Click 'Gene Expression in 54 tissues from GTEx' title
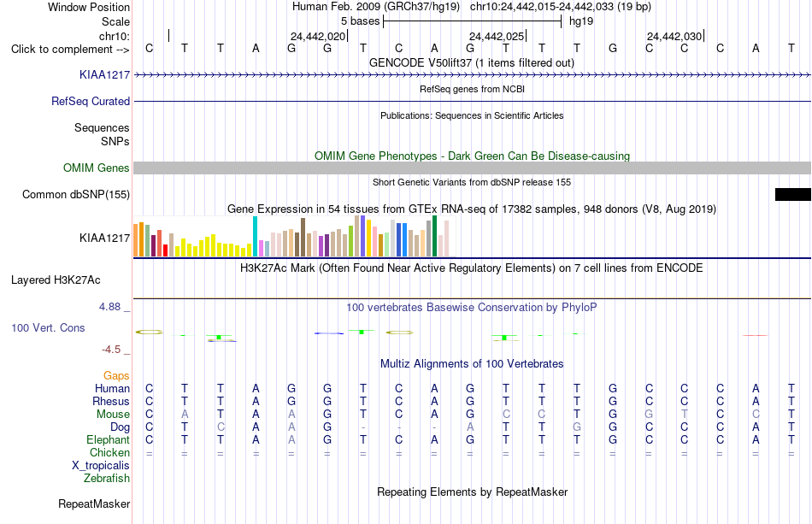Image resolution: width=812 pixels, height=524 pixels. [472, 209]
